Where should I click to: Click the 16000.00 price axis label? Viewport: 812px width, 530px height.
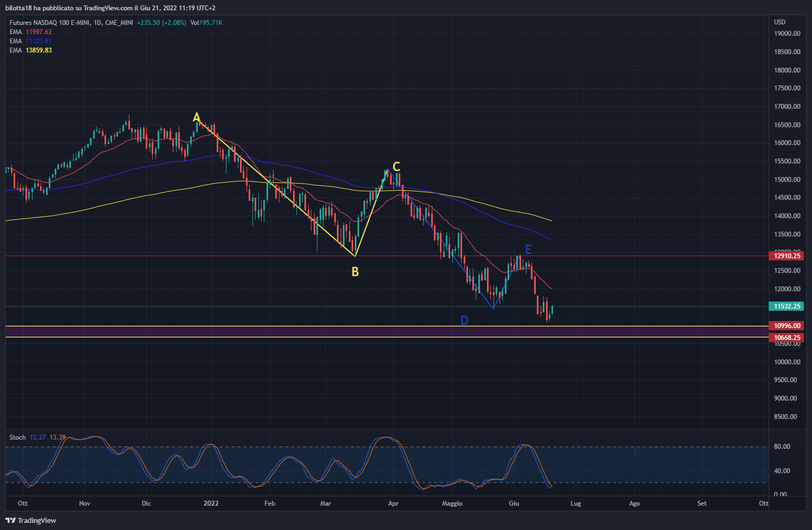click(x=787, y=143)
